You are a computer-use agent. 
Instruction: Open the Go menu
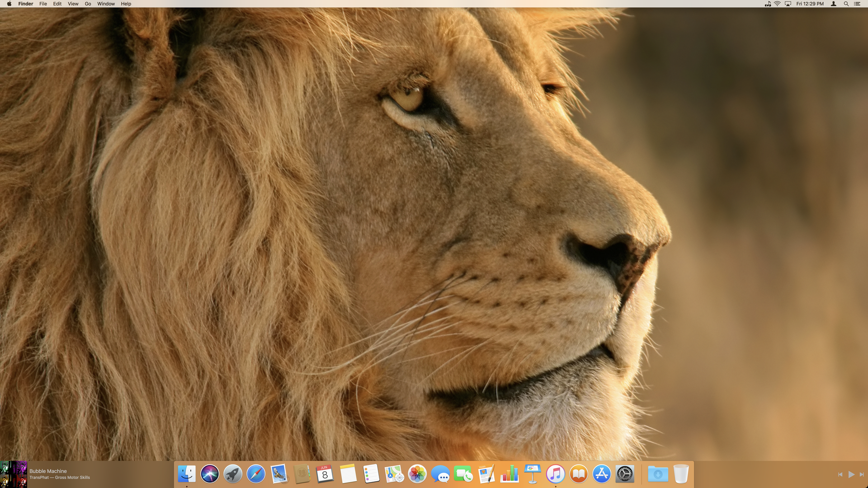[x=88, y=4]
